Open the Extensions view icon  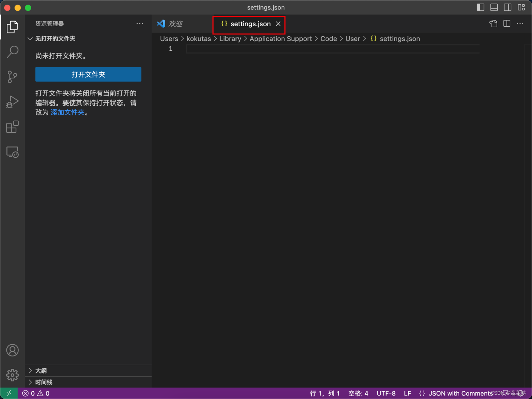(x=12, y=127)
